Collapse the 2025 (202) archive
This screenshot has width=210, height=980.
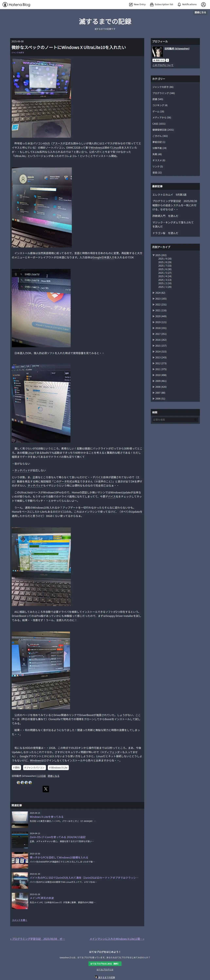154,255
